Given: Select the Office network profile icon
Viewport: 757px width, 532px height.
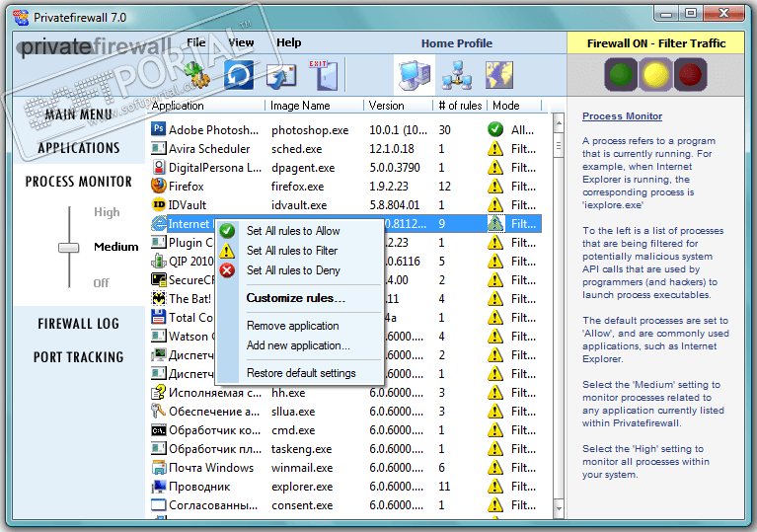Looking at the screenshot, I should [x=457, y=75].
